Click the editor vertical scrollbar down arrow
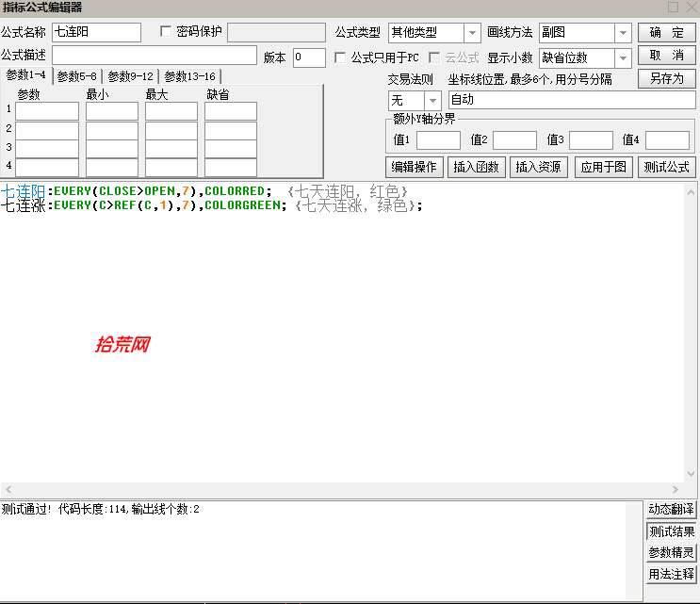700x604 pixels. (691, 474)
